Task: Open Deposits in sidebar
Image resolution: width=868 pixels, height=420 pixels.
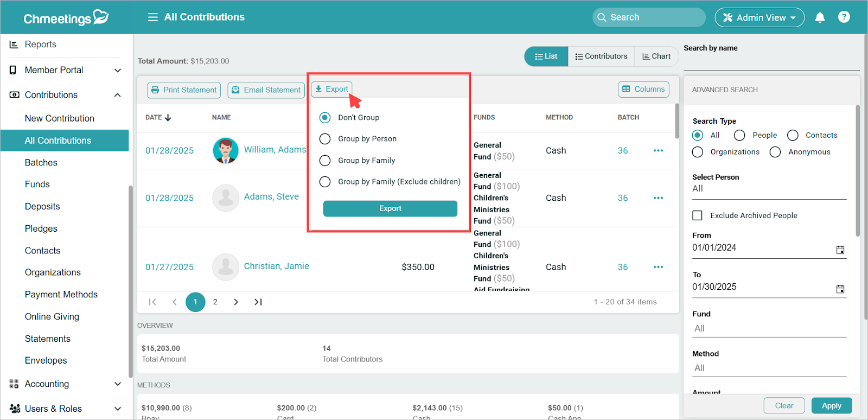Action: tap(42, 207)
